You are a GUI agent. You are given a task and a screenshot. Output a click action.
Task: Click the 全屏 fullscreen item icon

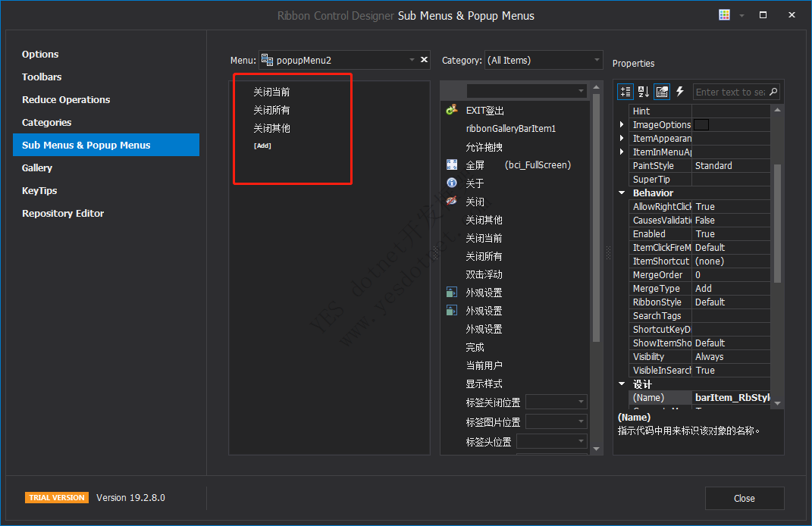click(x=452, y=164)
